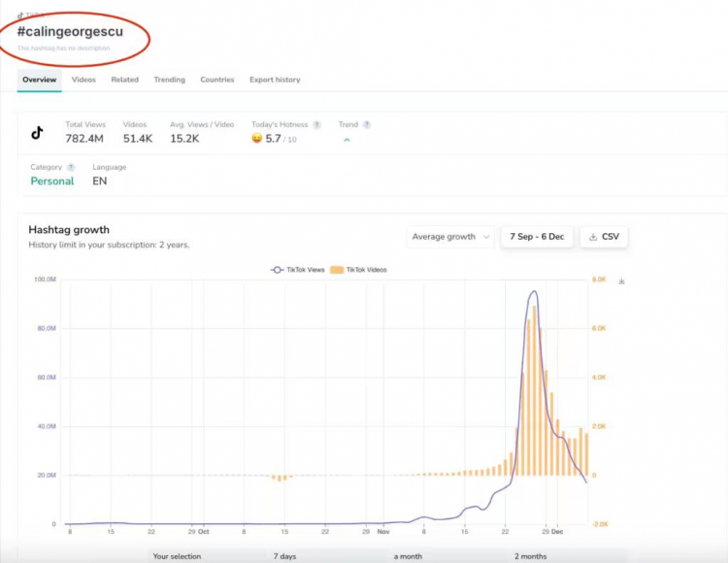Click the Nov label on the date axis
This screenshot has height=563, width=728.
(383, 532)
